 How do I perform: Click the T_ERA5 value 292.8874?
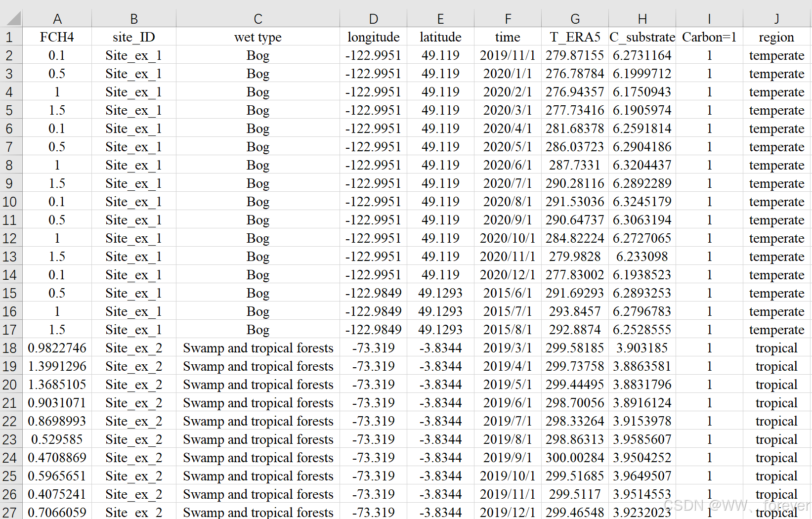(x=575, y=329)
